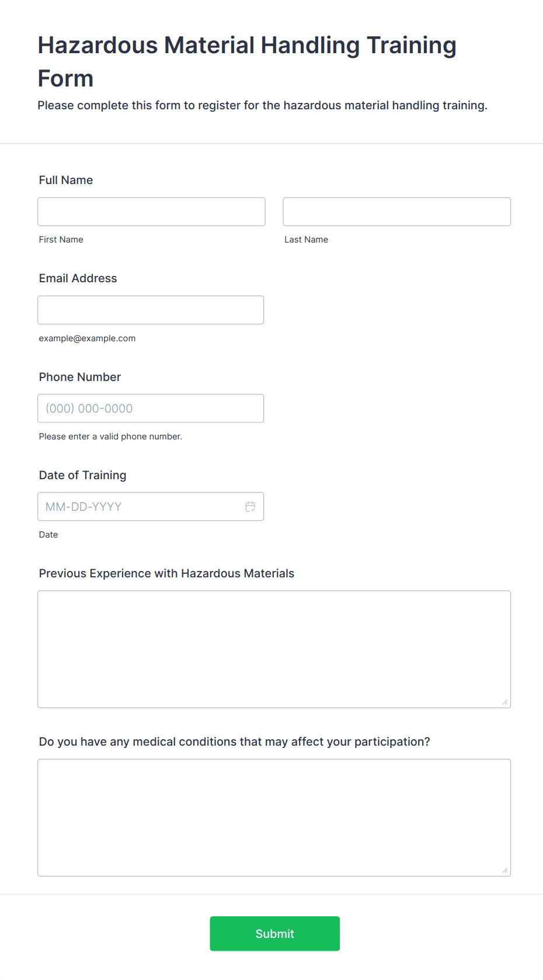
Task: Focus the First Name input box
Action: (151, 212)
